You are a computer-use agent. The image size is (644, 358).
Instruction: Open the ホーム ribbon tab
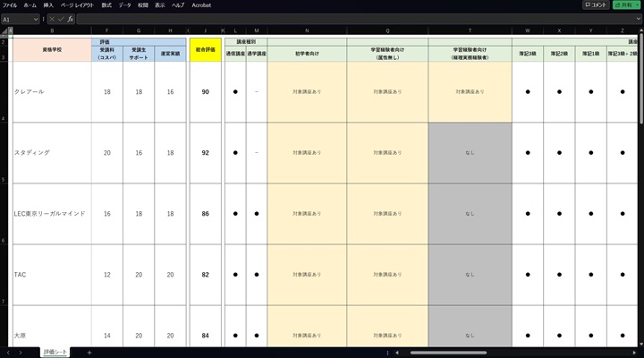click(30, 5)
